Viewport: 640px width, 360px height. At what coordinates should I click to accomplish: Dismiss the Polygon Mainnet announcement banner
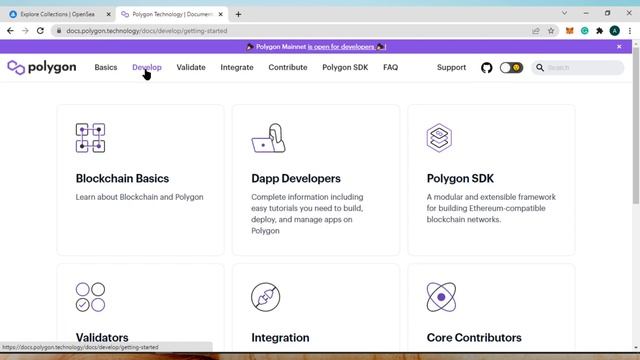(619, 47)
